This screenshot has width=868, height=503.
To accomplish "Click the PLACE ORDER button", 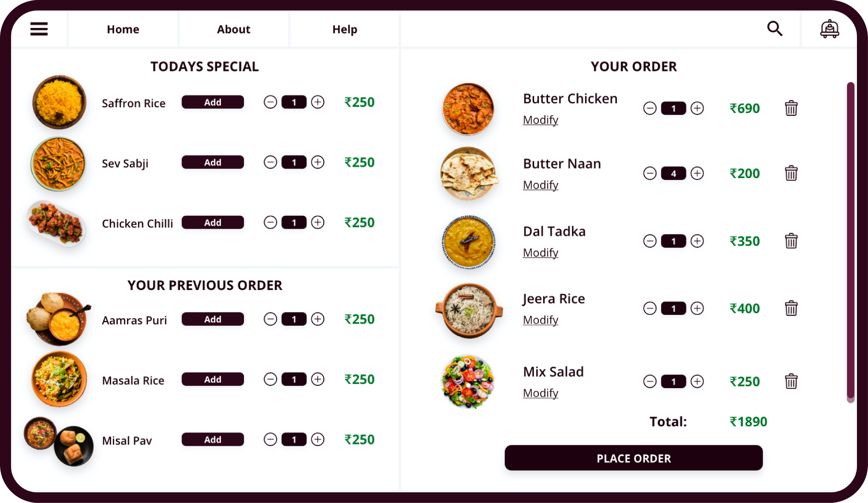I will click(x=633, y=458).
